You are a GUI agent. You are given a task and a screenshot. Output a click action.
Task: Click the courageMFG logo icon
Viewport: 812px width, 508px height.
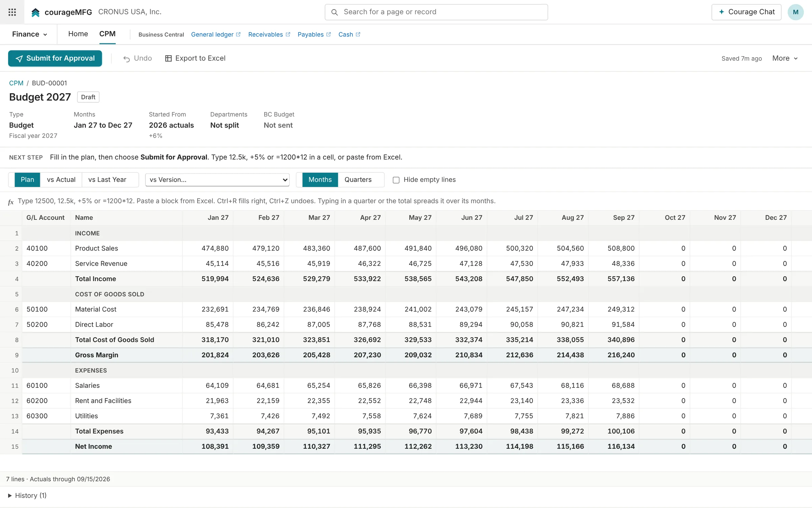pyautogui.click(x=36, y=13)
